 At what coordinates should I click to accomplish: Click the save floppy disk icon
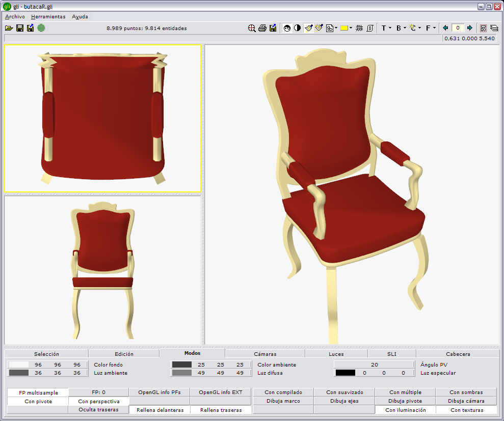click(x=20, y=28)
